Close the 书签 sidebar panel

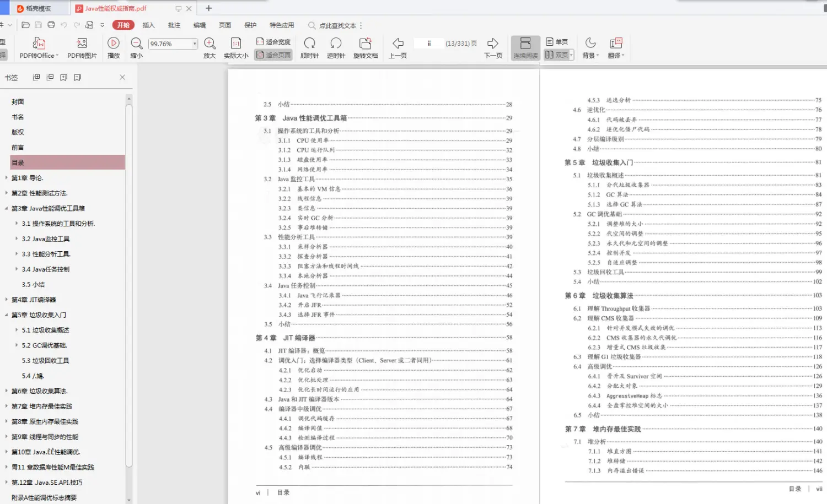click(x=122, y=77)
